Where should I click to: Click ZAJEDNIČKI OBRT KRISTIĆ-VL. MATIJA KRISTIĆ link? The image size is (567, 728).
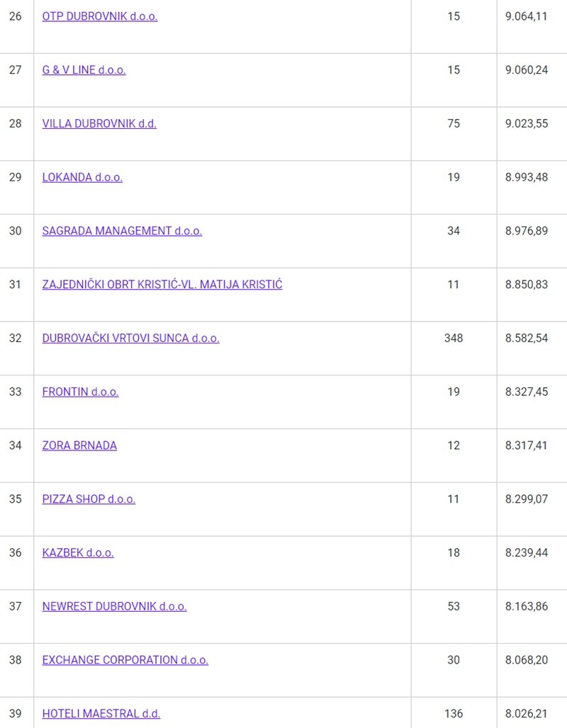(162, 285)
